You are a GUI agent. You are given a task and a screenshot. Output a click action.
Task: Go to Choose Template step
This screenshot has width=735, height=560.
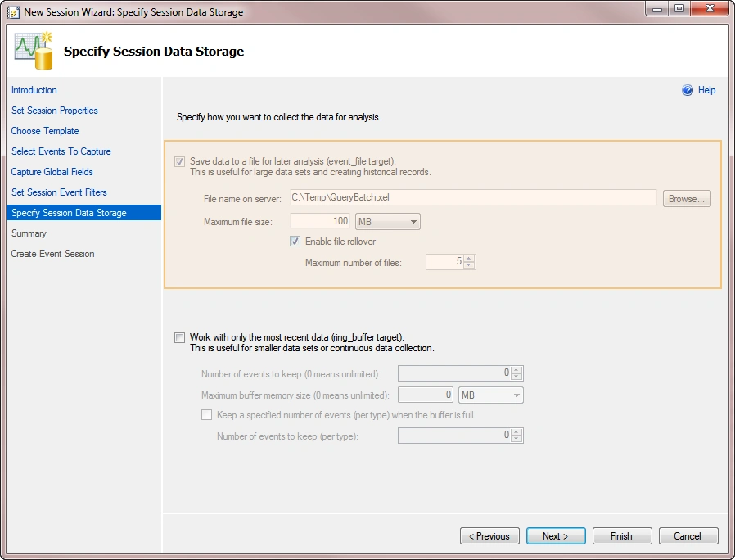[45, 131]
